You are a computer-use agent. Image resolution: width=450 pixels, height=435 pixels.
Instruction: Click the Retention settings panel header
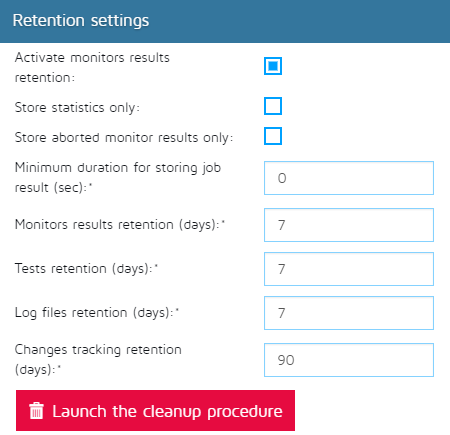pyautogui.click(x=225, y=21)
